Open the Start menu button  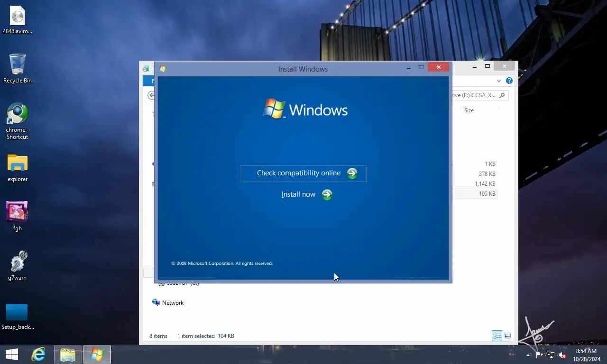pyautogui.click(x=12, y=354)
